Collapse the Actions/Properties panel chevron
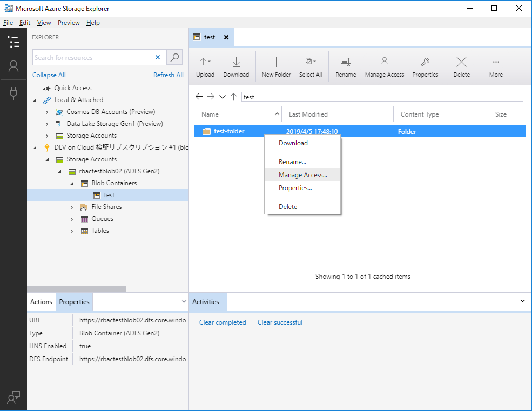This screenshot has height=411, width=532. [x=184, y=301]
